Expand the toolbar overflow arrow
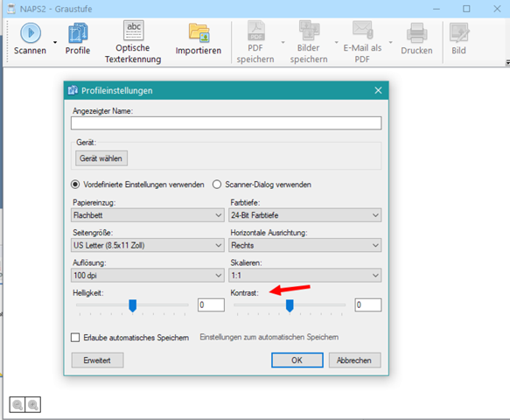Viewport: 510px width, 420px height. pyautogui.click(x=507, y=62)
